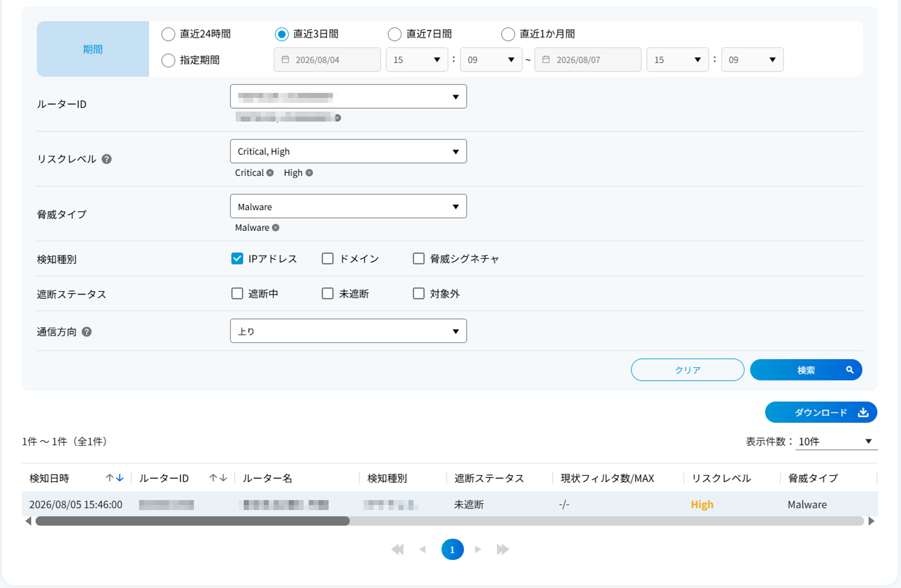
Task: Click the start date field 2026/08/04
Action: pos(327,60)
